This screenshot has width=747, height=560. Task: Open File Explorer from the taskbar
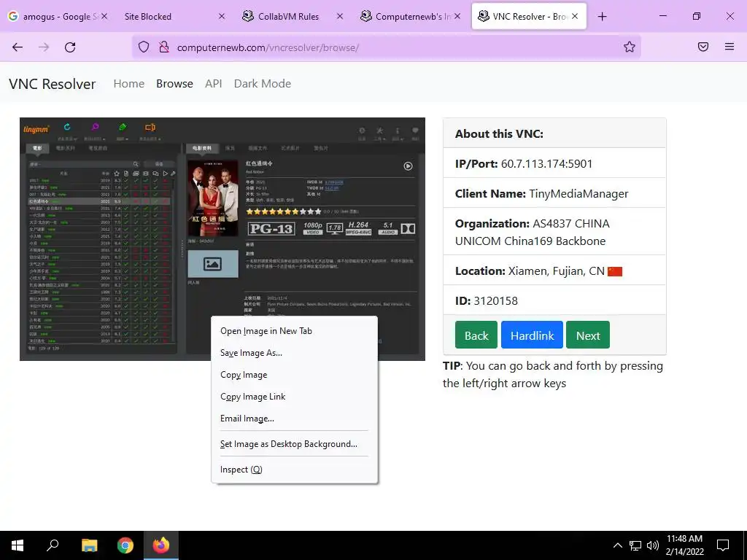pyautogui.click(x=89, y=545)
